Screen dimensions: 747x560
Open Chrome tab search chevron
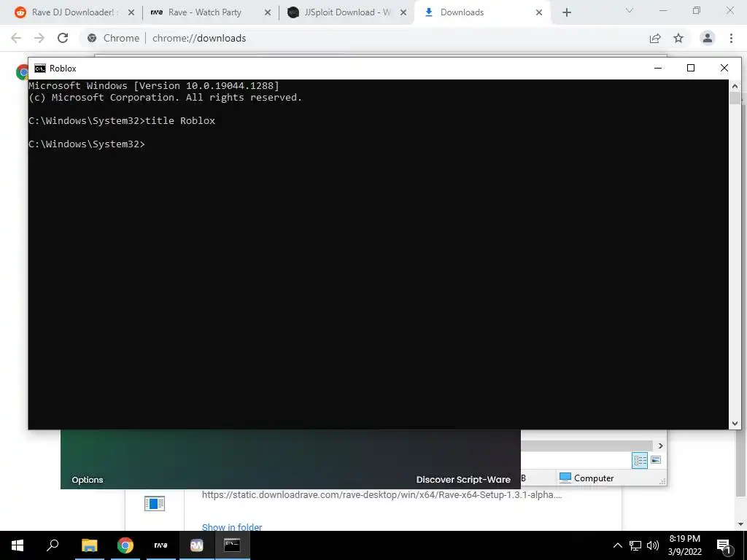pyautogui.click(x=630, y=10)
